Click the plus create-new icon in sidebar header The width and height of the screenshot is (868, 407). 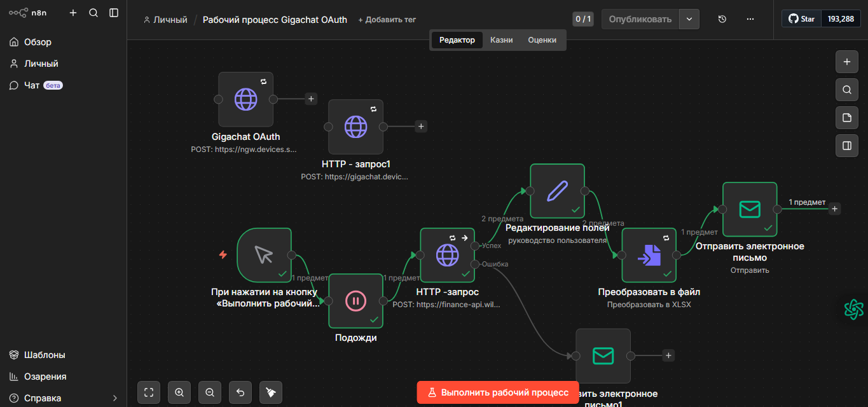click(x=73, y=13)
